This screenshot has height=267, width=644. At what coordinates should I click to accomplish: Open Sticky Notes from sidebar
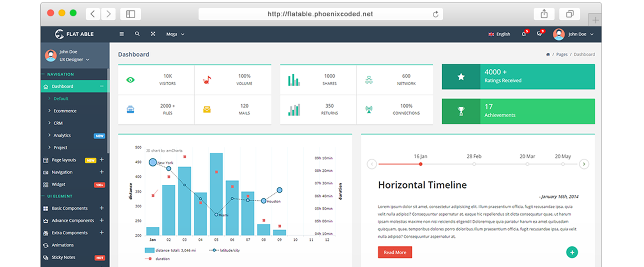63,257
